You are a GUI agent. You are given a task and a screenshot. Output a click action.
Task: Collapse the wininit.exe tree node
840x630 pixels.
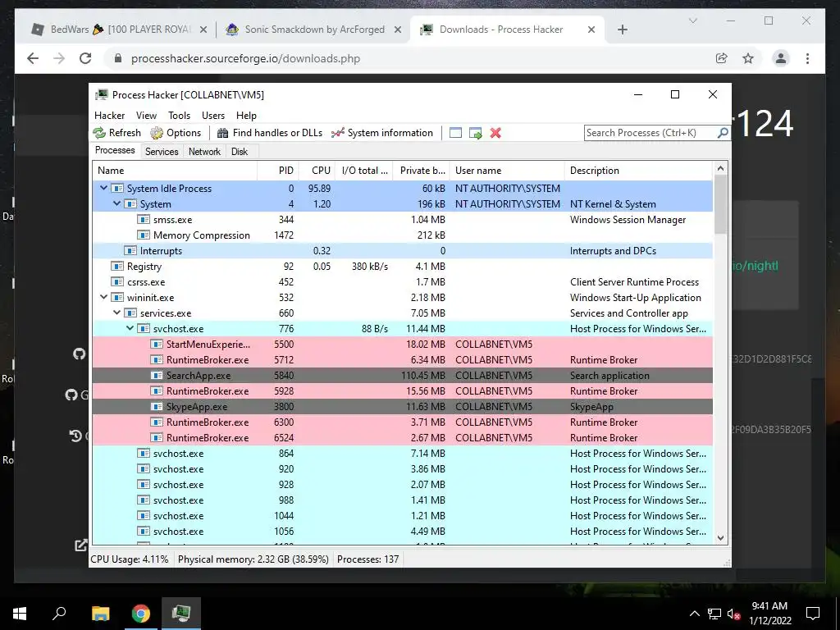(104, 297)
